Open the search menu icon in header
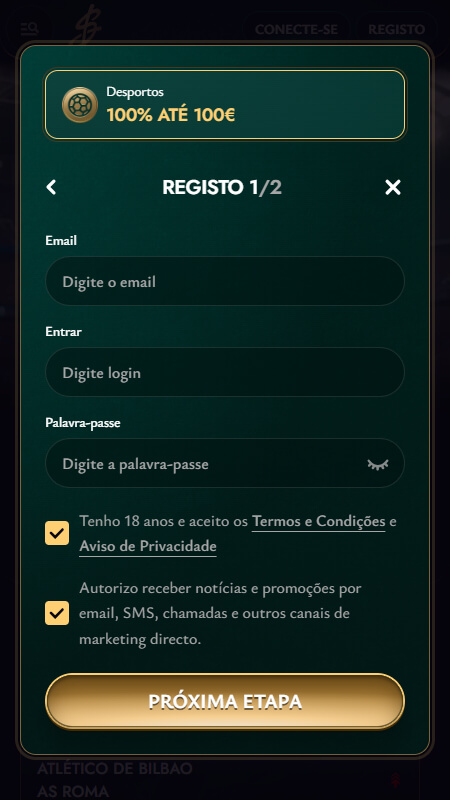450x800 pixels. pyautogui.click(x=30, y=29)
